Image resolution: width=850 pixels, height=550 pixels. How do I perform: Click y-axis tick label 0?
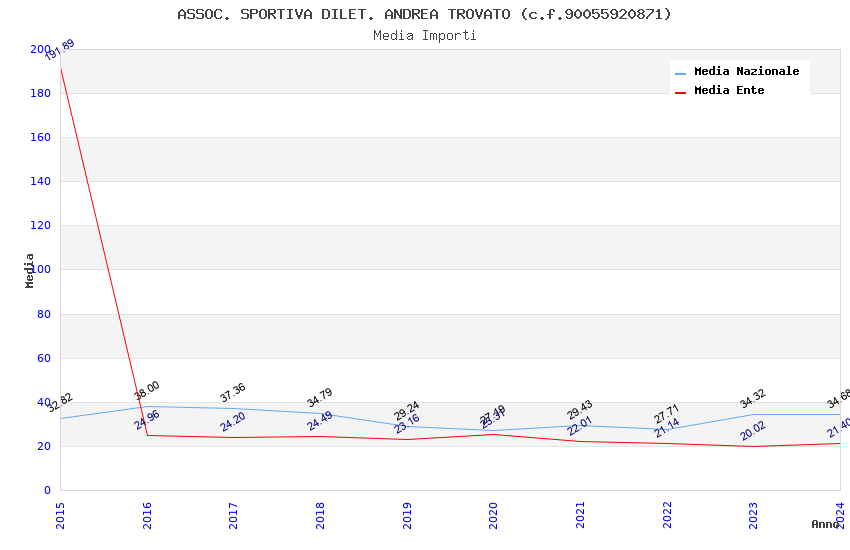tap(47, 490)
